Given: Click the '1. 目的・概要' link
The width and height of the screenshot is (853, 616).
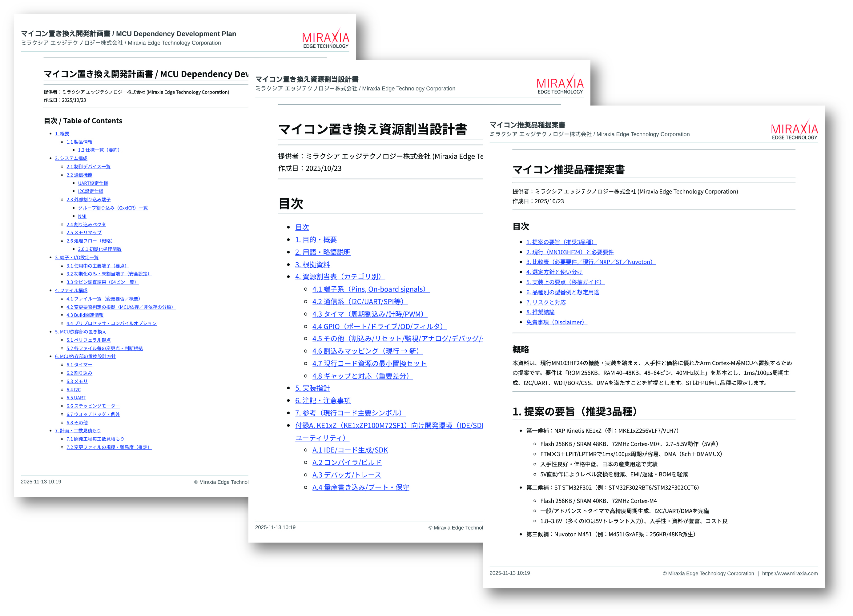Looking at the screenshot, I should [316, 240].
